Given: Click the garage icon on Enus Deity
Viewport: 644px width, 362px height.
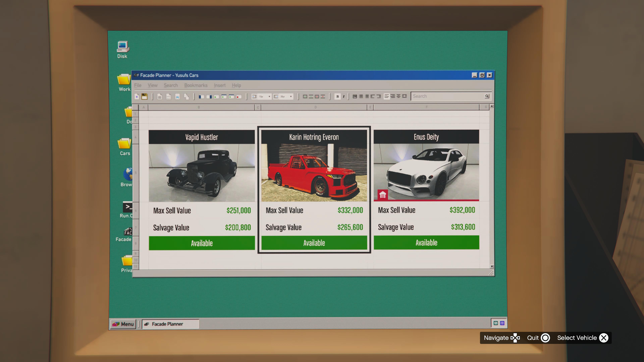Looking at the screenshot, I should click(x=383, y=195).
